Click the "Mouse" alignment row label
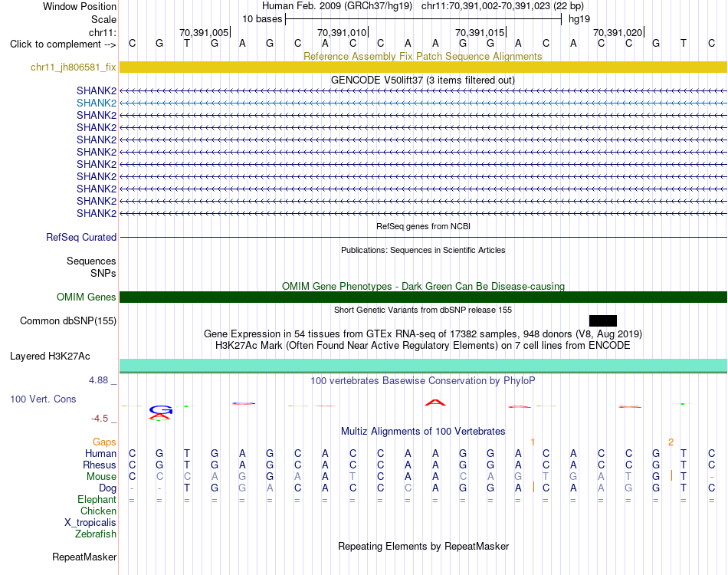The height and width of the screenshot is (575, 728). coord(101,477)
